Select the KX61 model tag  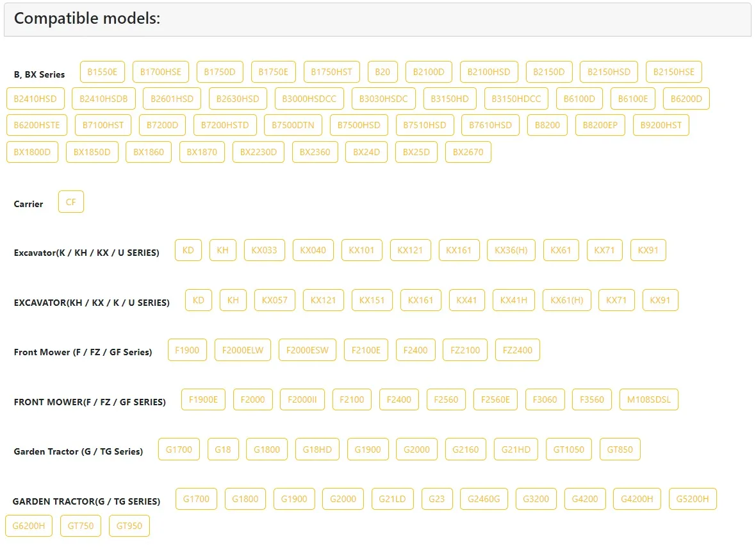[561, 250]
